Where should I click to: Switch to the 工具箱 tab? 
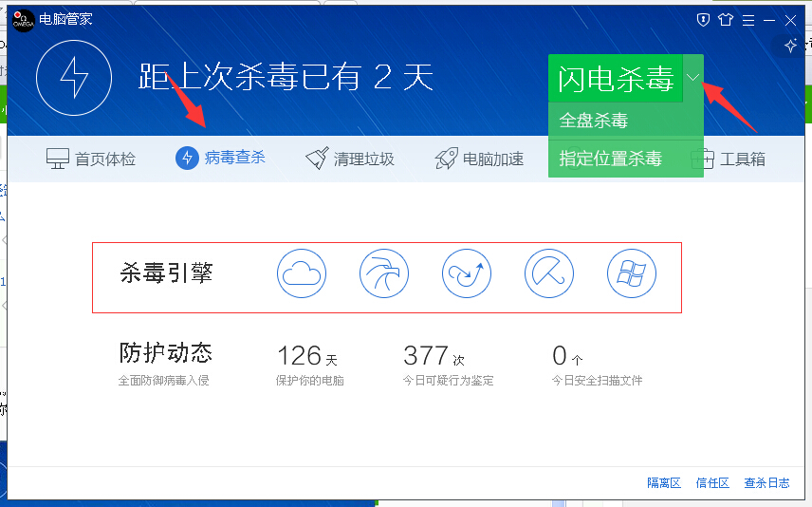[x=729, y=159]
